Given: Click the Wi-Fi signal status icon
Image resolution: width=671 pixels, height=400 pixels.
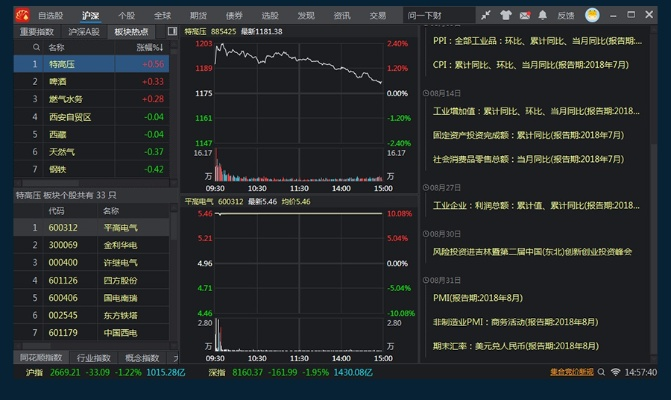Looking at the screenshot, I should coord(615,372).
